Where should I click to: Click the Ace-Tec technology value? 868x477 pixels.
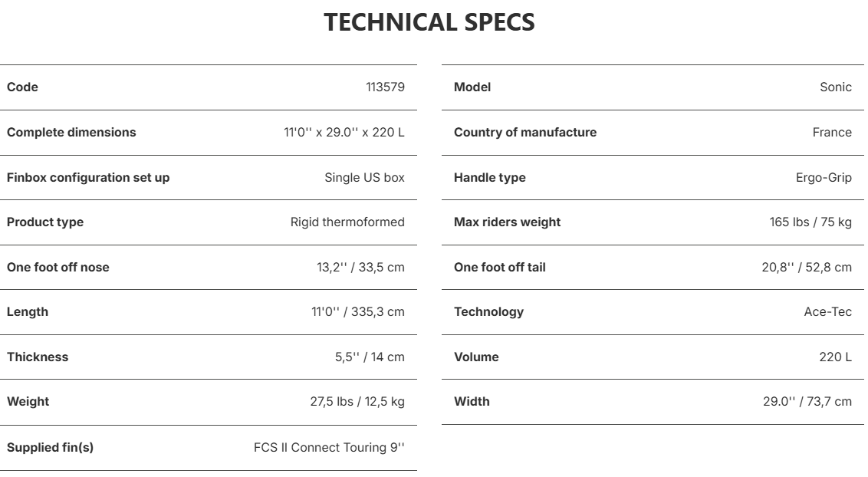click(x=828, y=311)
